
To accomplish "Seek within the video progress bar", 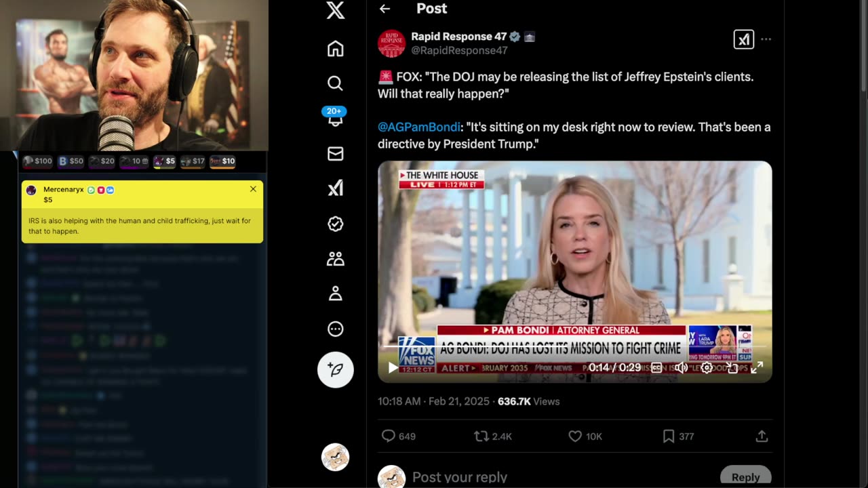I will [574, 346].
